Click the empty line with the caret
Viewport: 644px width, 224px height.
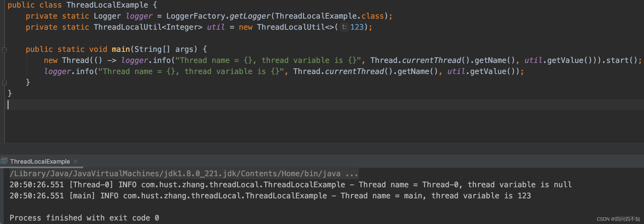pos(325,104)
